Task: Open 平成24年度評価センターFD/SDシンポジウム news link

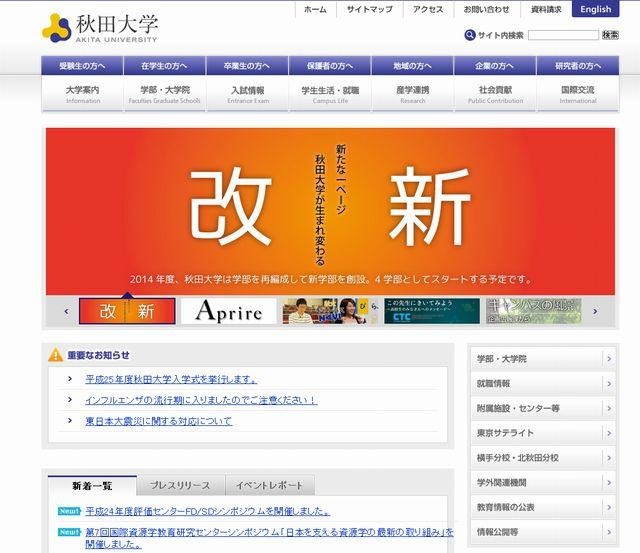Action: 207,511
